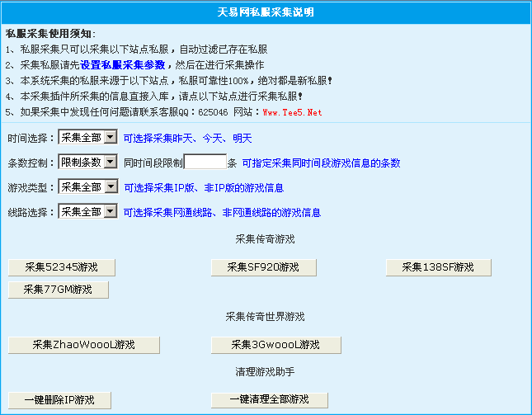Expand the 线路选择 dropdown
Image resolution: width=532 pixels, height=415 pixels.
click(87, 212)
